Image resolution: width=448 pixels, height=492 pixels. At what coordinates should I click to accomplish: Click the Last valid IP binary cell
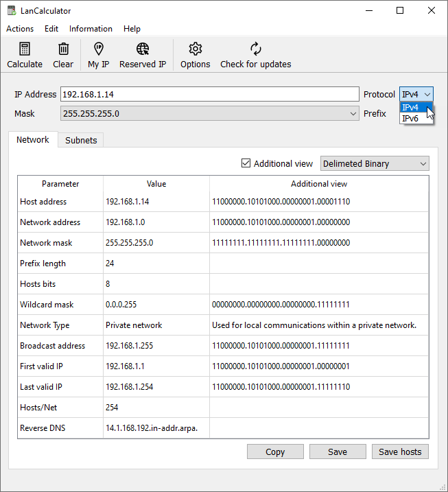[x=319, y=387]
